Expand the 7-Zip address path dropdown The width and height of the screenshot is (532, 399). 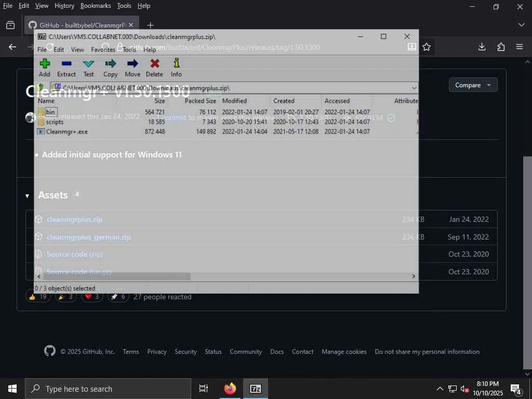414,88
